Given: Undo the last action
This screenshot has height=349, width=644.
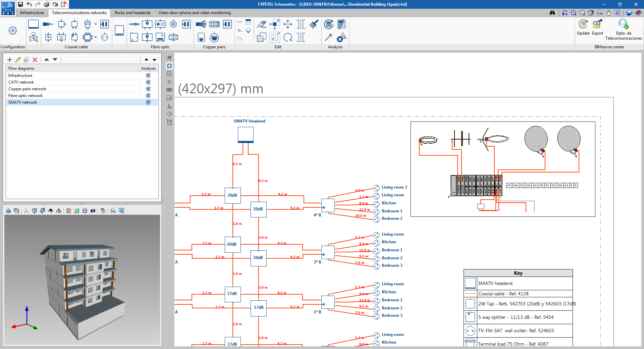Looking at the screenshot, I should pos(29,4).
